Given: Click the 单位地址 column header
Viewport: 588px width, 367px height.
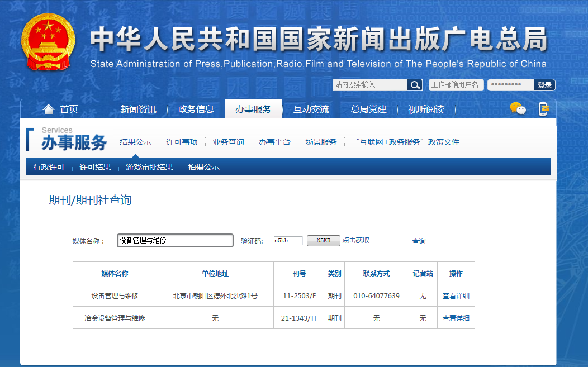Looking at the screenshot, I should point(215,274).
